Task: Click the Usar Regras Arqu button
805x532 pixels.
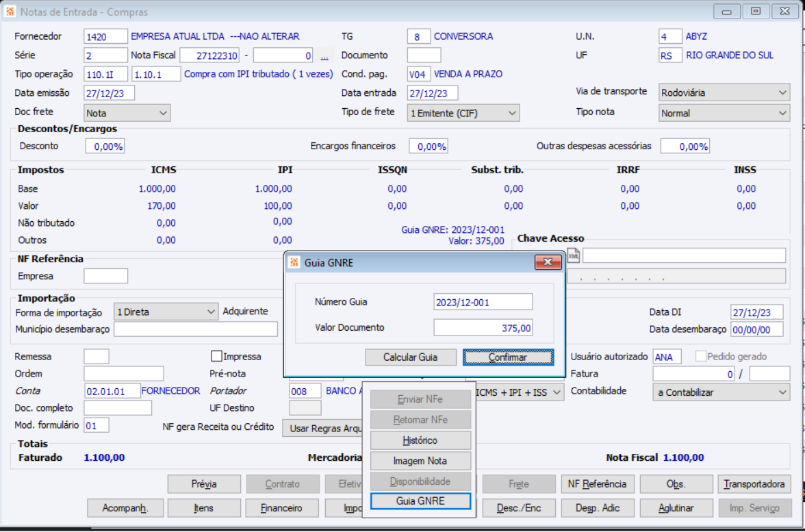Action: point(323,429)
